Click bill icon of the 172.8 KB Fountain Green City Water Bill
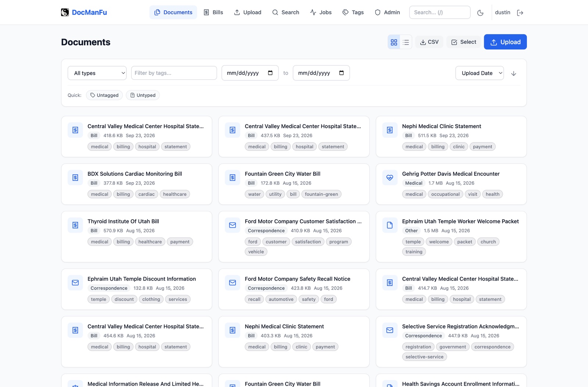This screenshot has width=588, height=387. 233,178
